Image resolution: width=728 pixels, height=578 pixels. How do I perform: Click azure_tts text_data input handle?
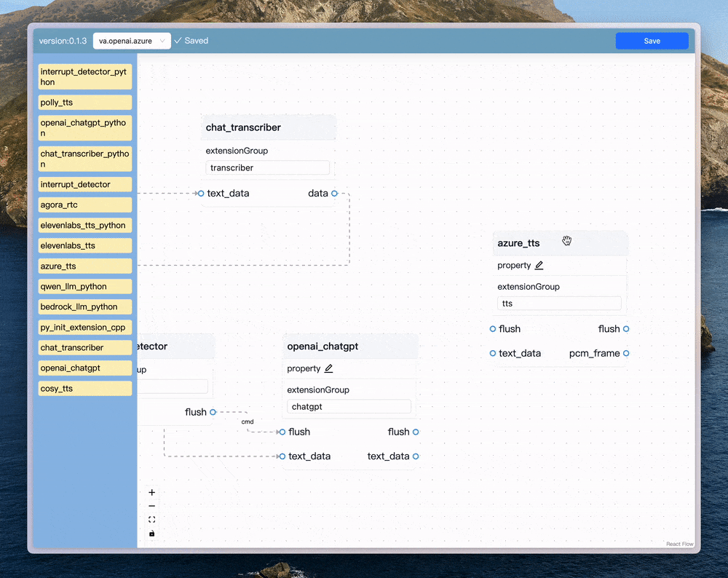(493, 353)
